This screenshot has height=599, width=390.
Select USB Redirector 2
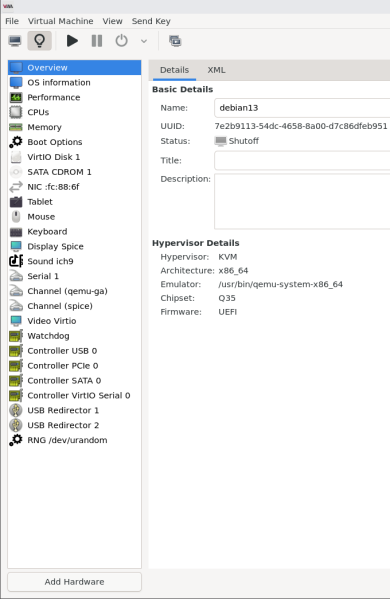[x=74, y=425]
